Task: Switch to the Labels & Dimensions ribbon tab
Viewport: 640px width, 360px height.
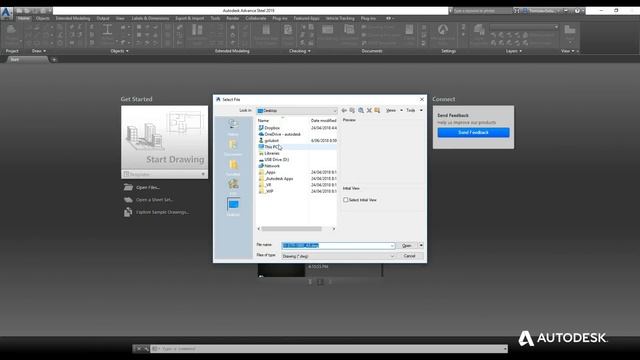Action: tap(150, 18)
